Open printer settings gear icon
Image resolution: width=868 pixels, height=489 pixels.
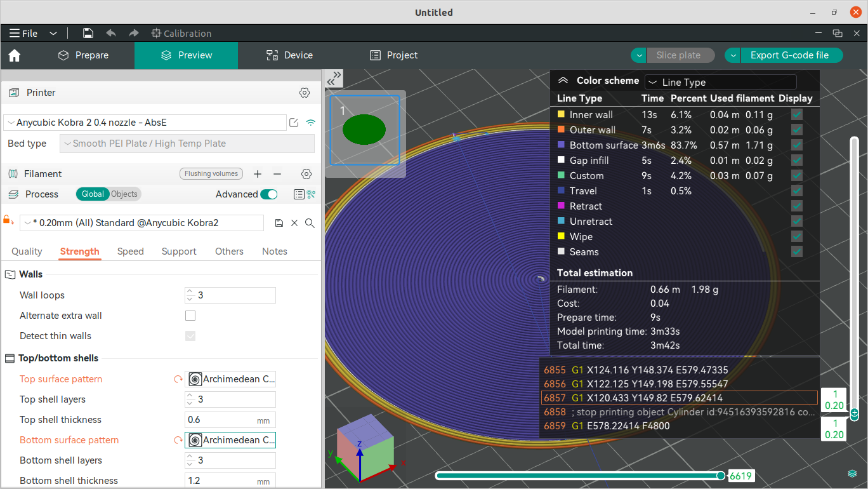(x=305, y=93)
